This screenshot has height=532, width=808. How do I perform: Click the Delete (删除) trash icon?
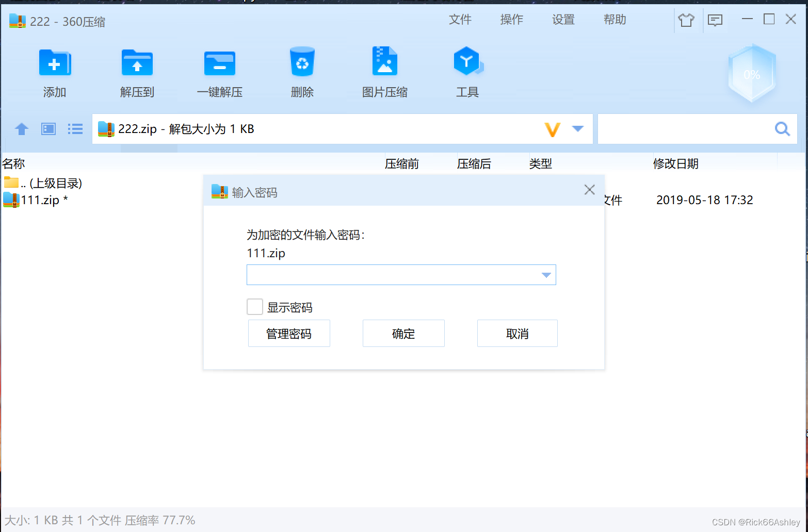click(x=302, y=62)
